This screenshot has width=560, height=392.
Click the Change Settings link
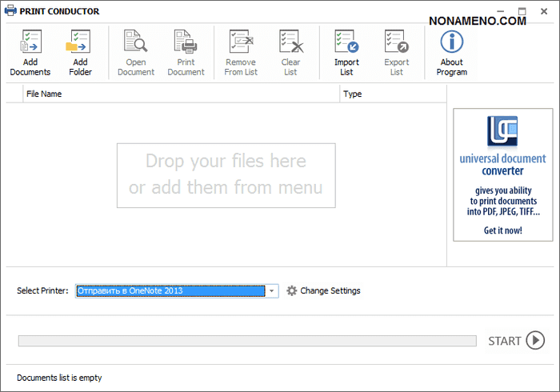point(330,291)
